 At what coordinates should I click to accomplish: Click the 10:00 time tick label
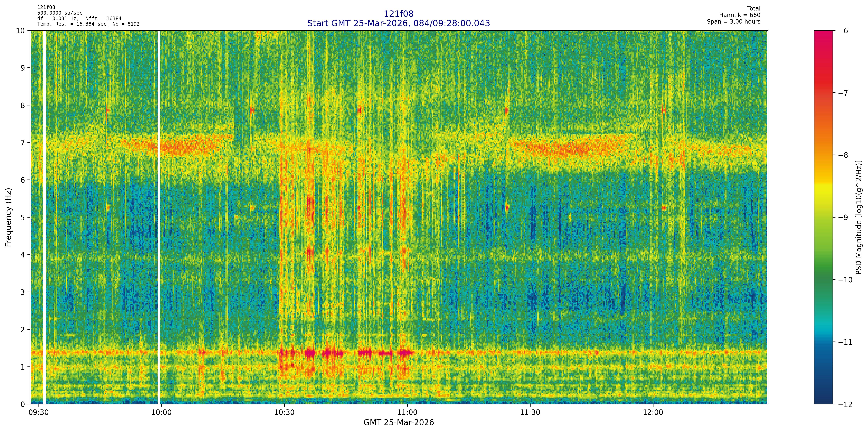pyautogui.click(x=161, y=413)
